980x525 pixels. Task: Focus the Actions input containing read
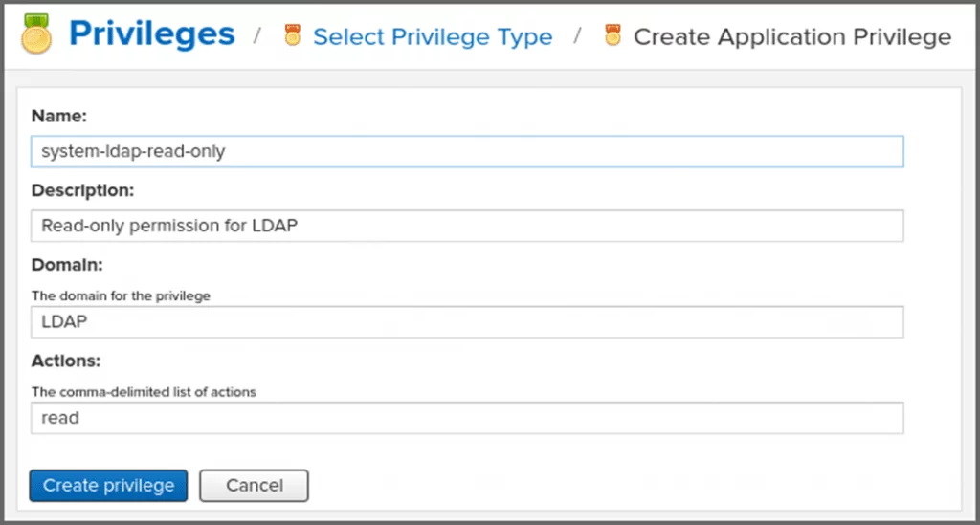467,418
